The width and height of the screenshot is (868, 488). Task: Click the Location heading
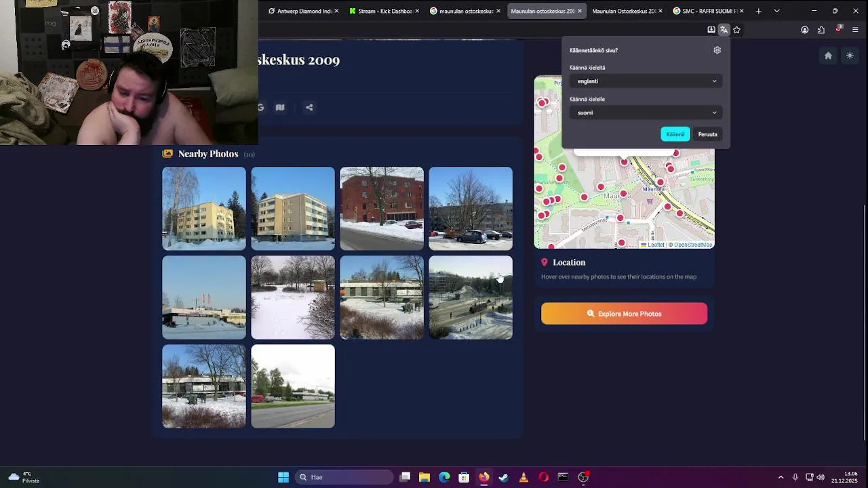(569, 262)
